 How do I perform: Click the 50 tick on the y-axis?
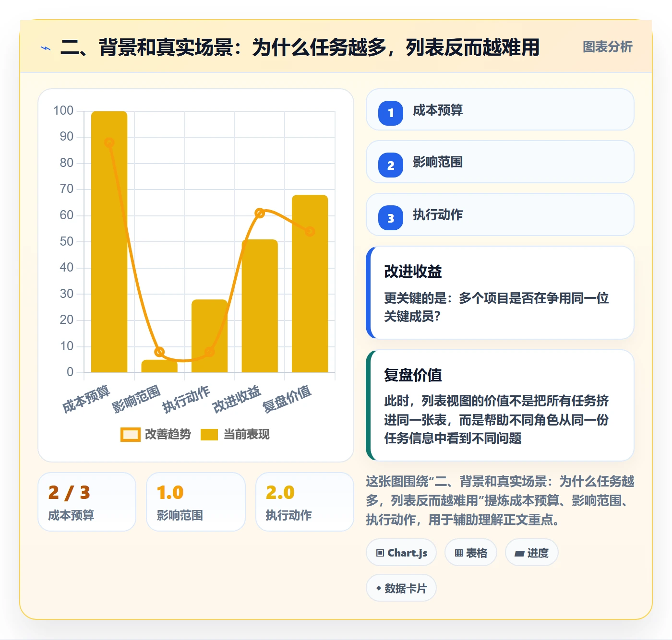click(67, 241)
